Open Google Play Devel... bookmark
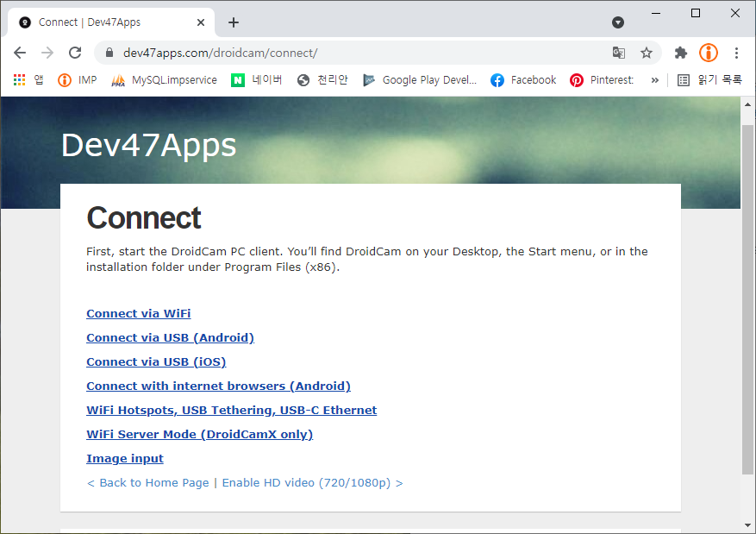This screenshot has width=756, height=534. point(420,79)
